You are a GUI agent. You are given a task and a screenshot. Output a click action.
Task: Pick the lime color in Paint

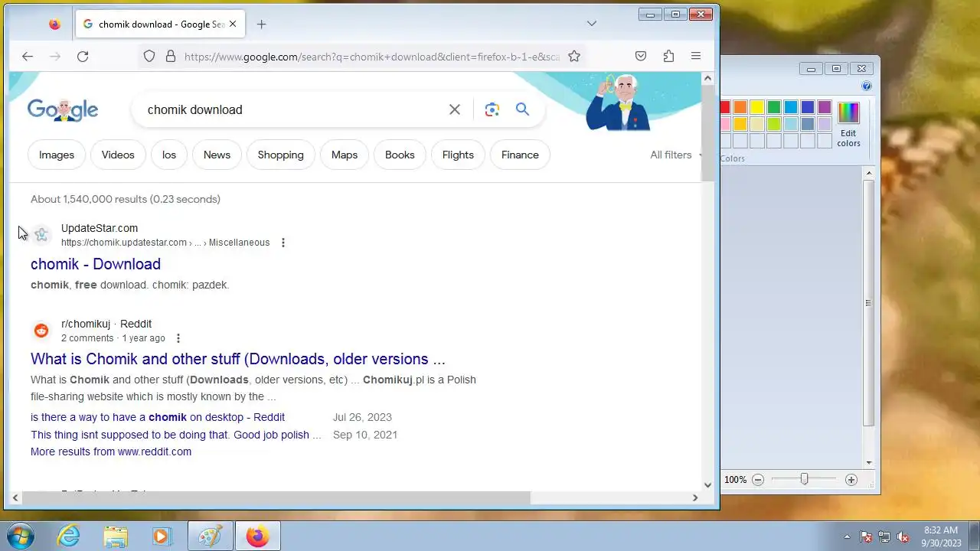(x=774, y=124)
